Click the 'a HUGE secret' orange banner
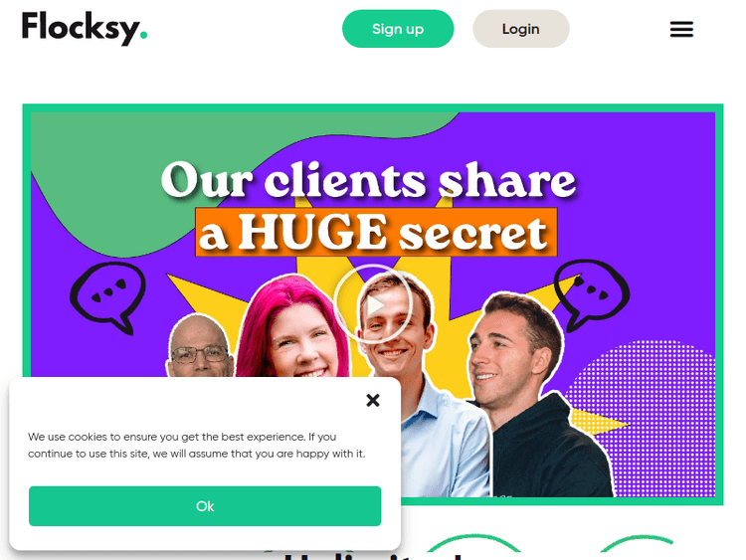Image resolution: width=746 pixels, height=560 pixels. (376, 232)
